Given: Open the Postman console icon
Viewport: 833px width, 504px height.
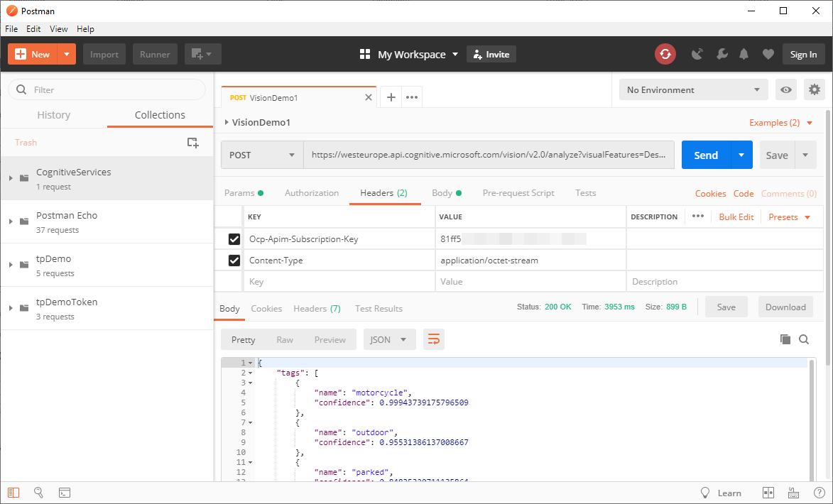Looking at the screenshot, I should (x=64, y=493).
